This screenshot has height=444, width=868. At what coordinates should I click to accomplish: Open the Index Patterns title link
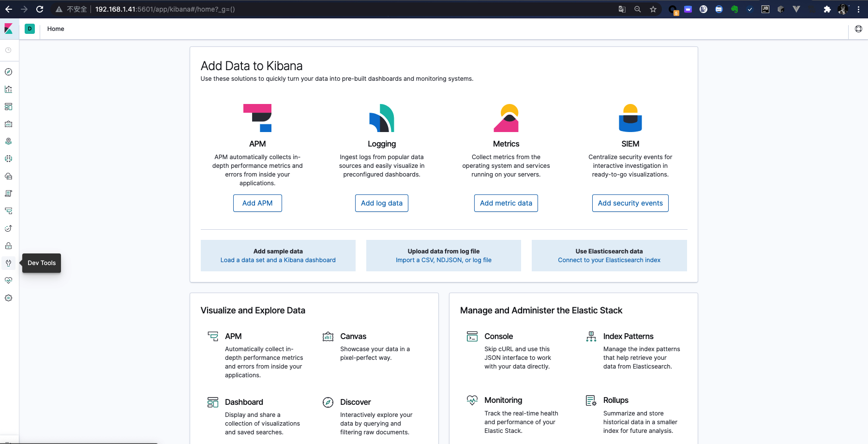click(629, 336)
